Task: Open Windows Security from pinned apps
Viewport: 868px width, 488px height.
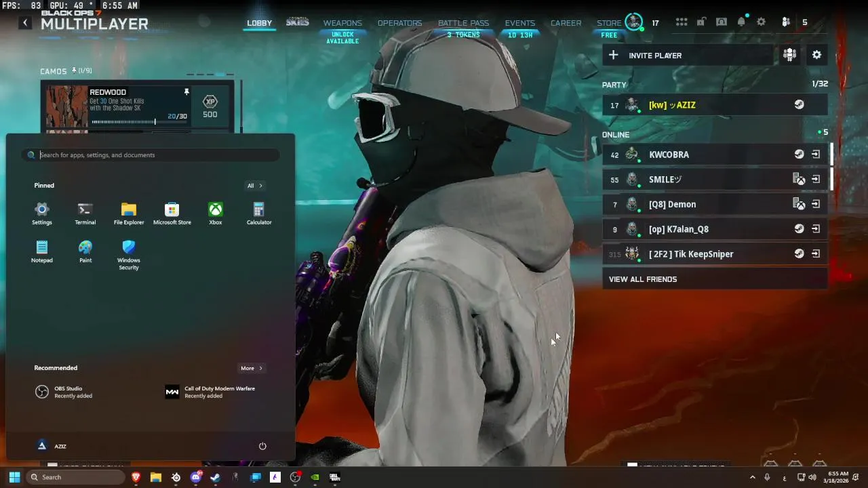Action: [129, 255]
